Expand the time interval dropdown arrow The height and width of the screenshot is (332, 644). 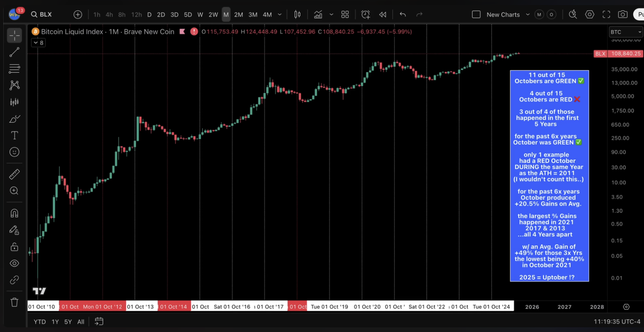tap(280, 14)
